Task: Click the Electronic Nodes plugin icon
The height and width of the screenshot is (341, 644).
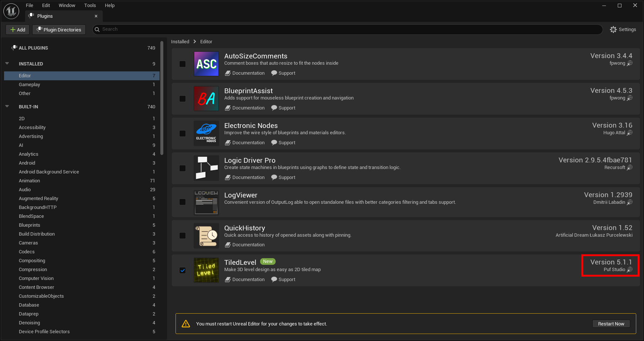Action: (x=206, y=134)
